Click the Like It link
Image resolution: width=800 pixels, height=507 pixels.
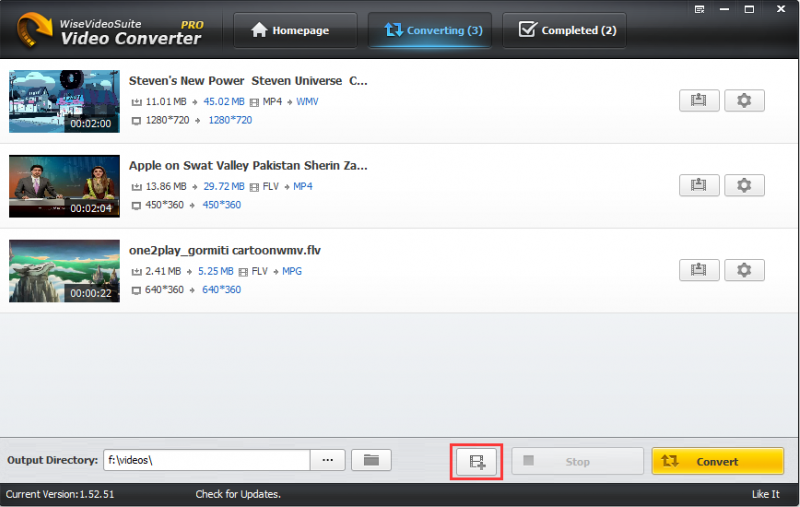[x=765, y=494]
